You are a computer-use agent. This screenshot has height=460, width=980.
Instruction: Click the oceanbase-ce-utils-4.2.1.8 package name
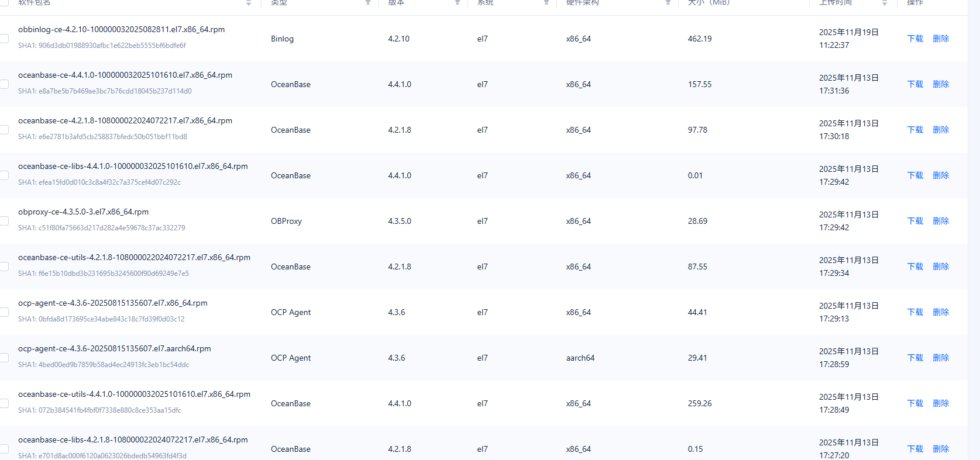coord(134,257)
